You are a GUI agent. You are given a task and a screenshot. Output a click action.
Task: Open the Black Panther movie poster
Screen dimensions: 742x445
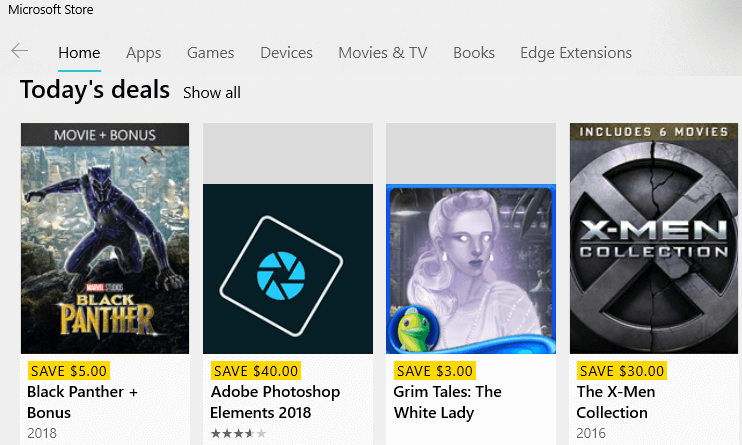[x=105, y=238]
